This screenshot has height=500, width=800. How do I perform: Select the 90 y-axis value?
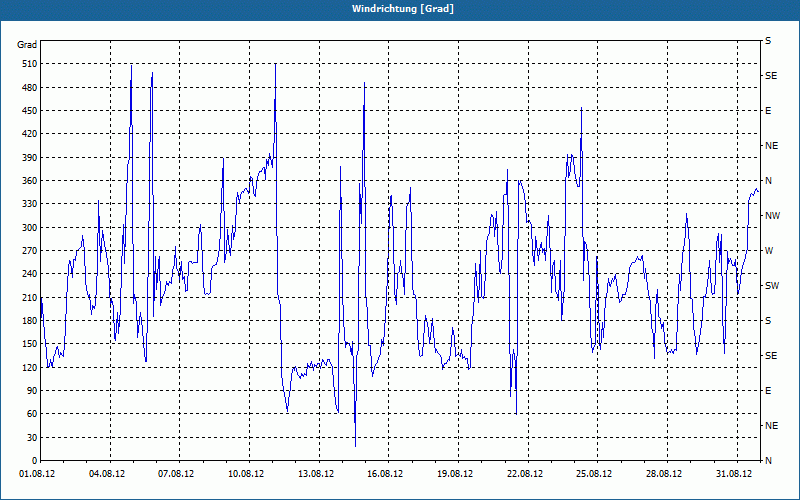(x=32, y=391)
